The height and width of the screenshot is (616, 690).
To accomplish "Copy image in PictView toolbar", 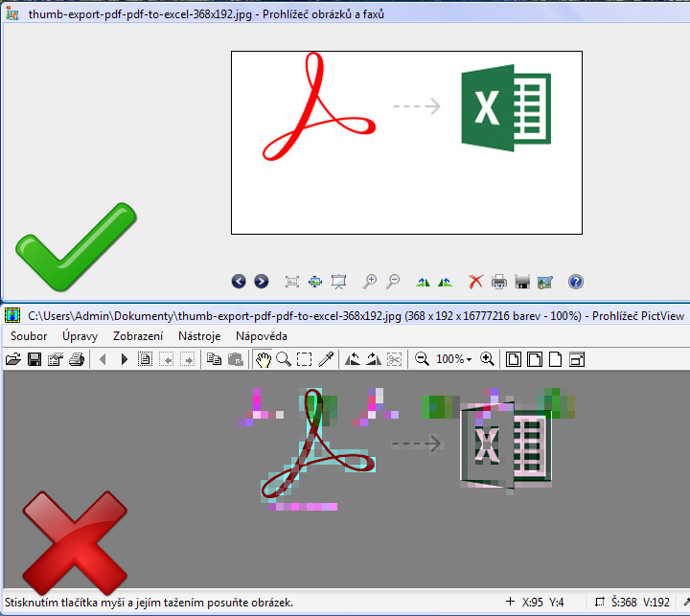I will [214, 359].
